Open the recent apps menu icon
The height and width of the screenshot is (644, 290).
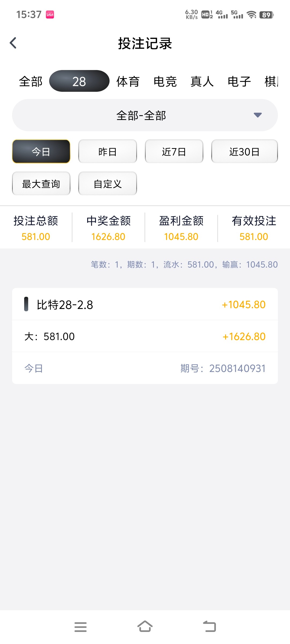pyautogui.click(x=81, y=627)
